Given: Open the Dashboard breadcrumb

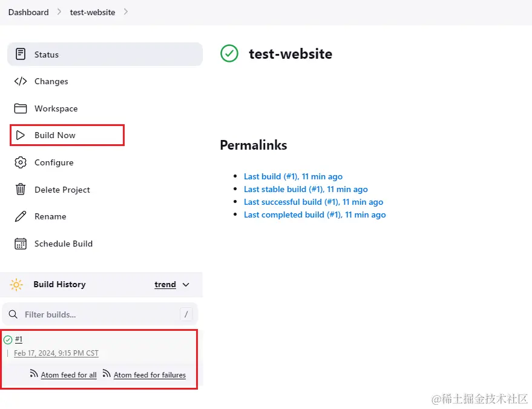Looking at the screenshot, I should [x=28, y=12].
